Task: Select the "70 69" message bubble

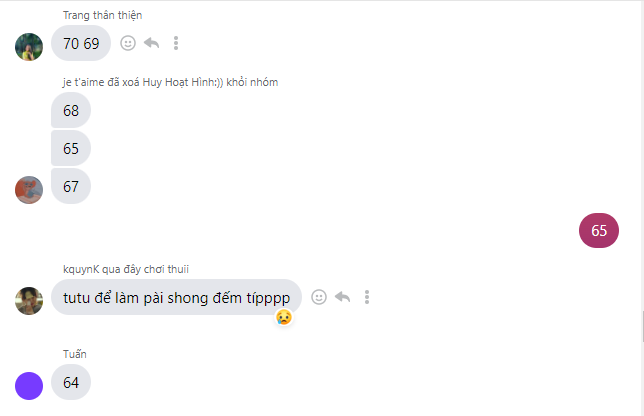Action: coord(81,43)
